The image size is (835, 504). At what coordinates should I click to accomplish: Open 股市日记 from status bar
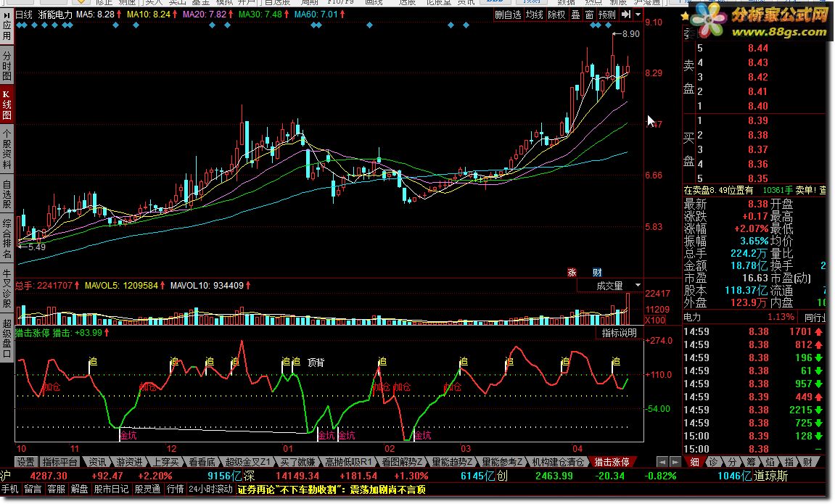click(x=111, y=489)
